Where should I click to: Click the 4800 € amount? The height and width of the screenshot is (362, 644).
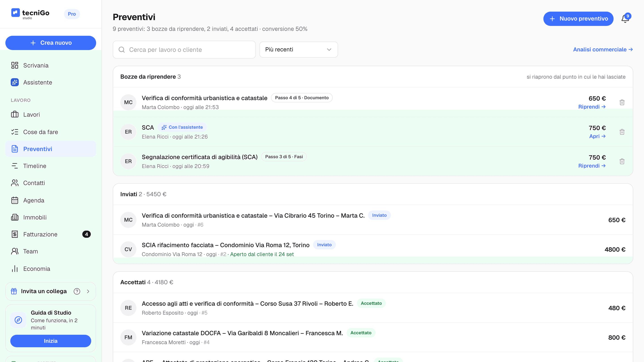615,250
